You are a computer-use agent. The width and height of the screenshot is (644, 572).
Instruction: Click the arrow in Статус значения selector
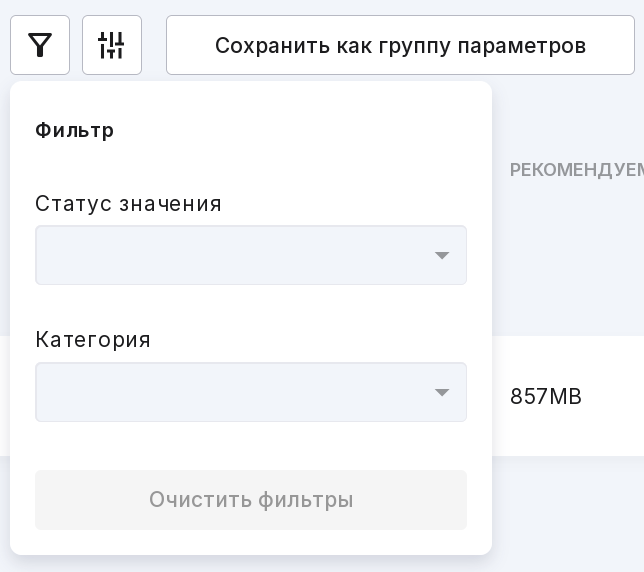pyautogui.click(x=442, y=255)
